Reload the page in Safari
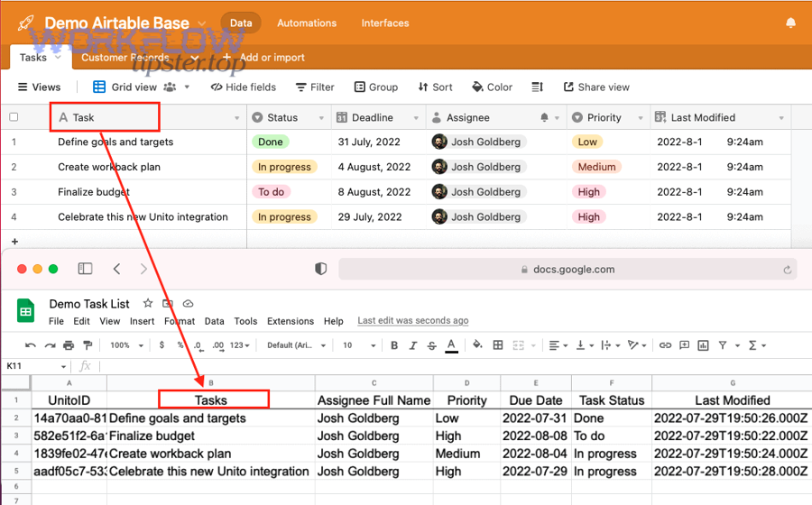Viewport: 812px width, 505px height. (787, 270)
